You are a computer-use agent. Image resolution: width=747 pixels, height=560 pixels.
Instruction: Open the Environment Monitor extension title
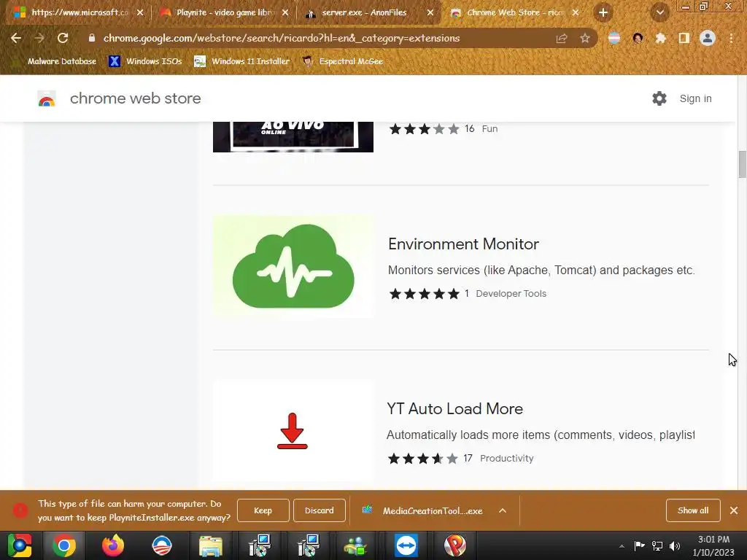tap(463, 244)
